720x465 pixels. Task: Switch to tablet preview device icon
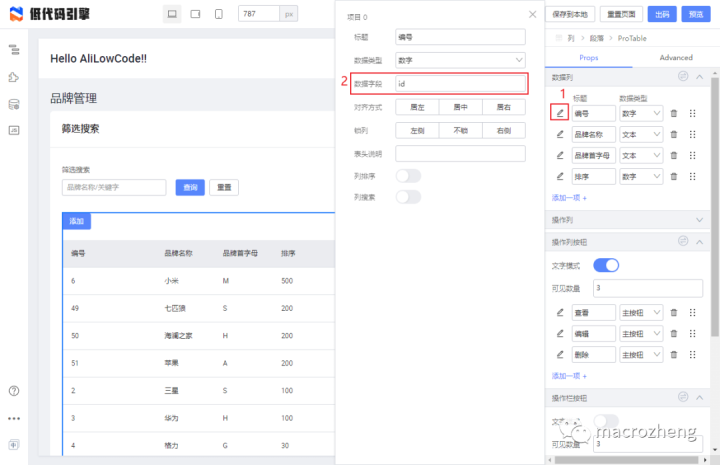pos(195,14)
